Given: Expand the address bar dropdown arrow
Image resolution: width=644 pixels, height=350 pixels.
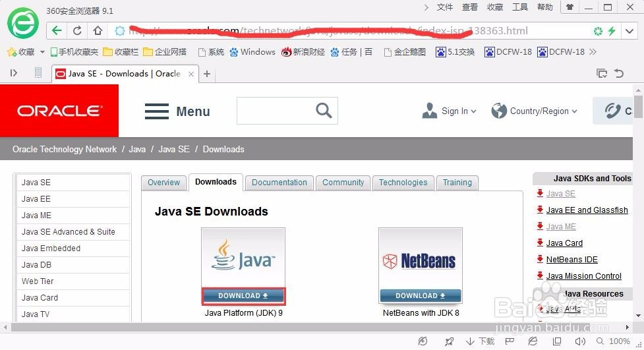Looking at the screenshot, I should (x=629, y=31).
